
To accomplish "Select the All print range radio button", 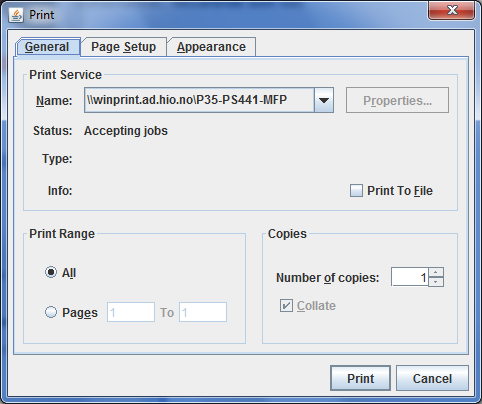I will 51,272.
